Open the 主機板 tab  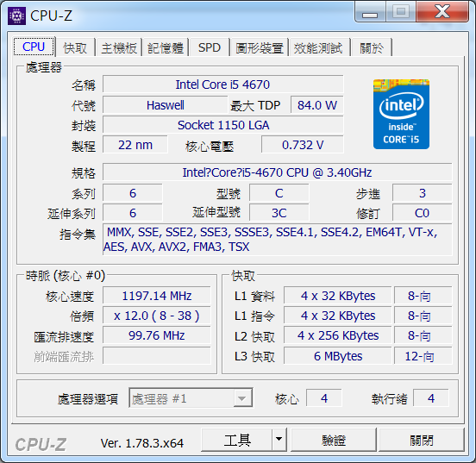(x=119, y=47)
